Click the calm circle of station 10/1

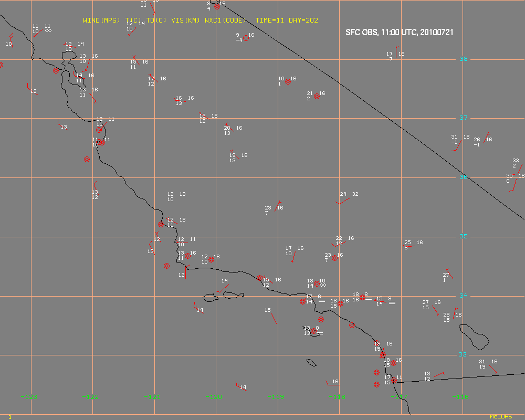(288, 82)
